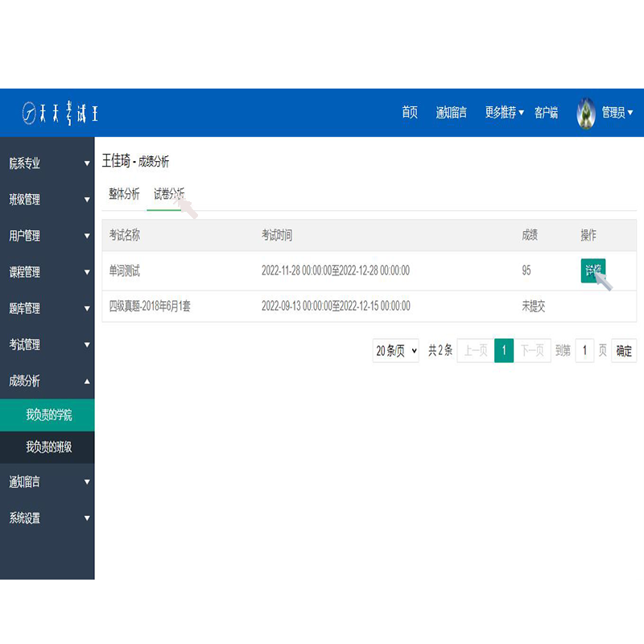The image size is (644, 644).
Task: Click the score 95 cell
Action: coord(526,270)
